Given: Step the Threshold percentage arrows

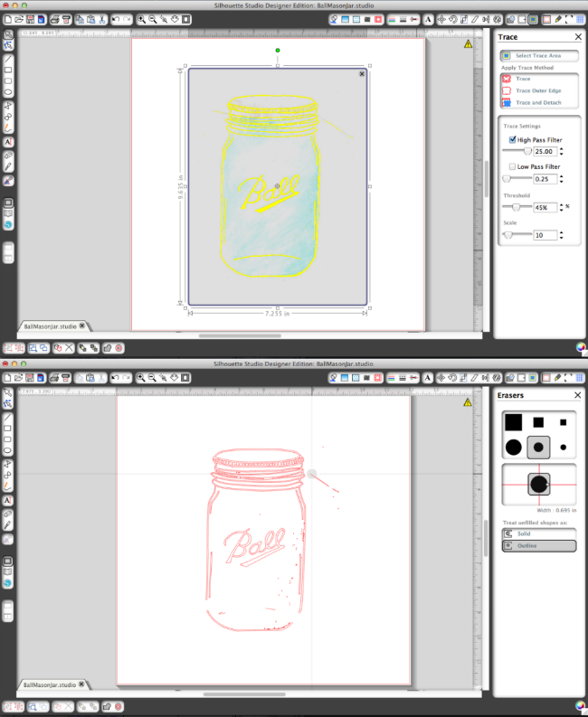Looking at the screenshot, I should [x=562, y=207].
